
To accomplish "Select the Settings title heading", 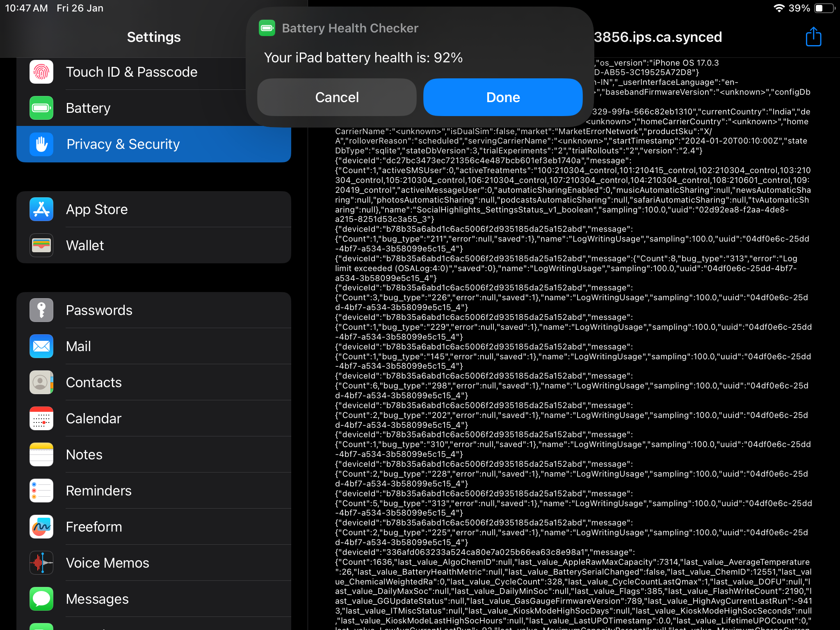I will 154,37.
